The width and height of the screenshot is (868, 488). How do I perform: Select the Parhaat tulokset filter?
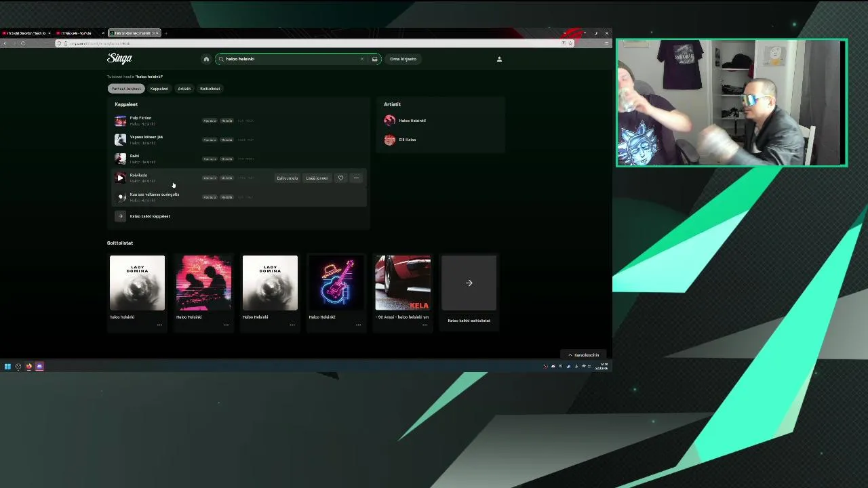coord(126,89)
